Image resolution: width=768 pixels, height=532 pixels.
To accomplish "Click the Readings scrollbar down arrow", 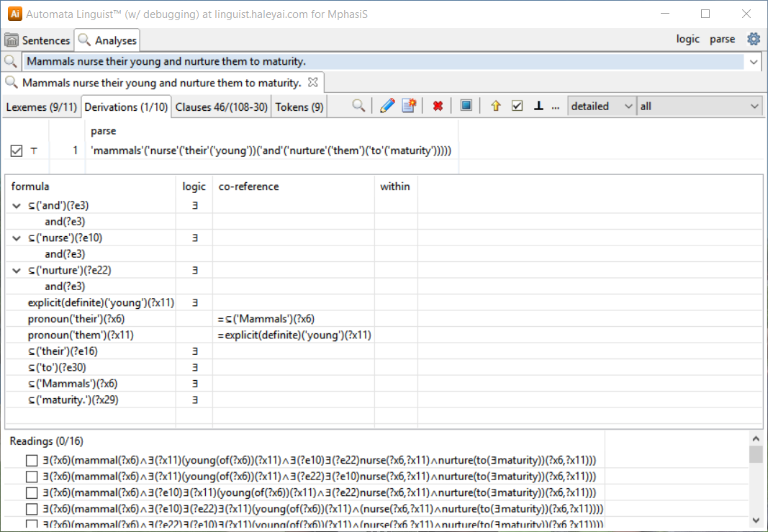I will point(756,520).
